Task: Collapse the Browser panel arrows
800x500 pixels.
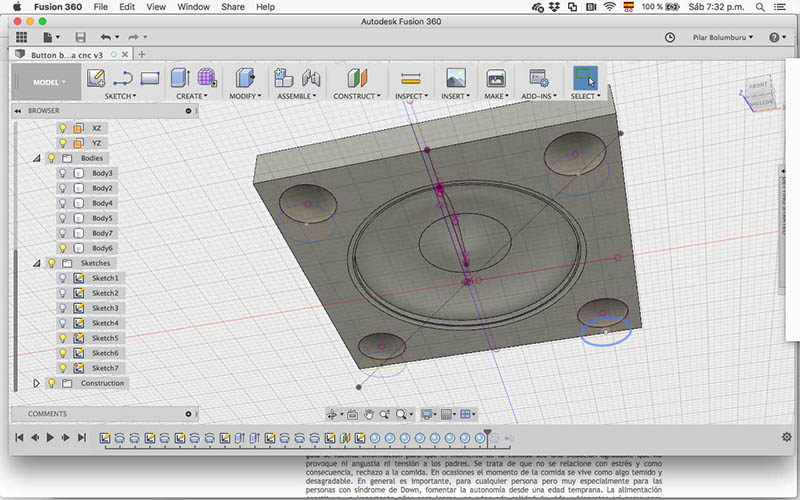Action: pos(18,111)
